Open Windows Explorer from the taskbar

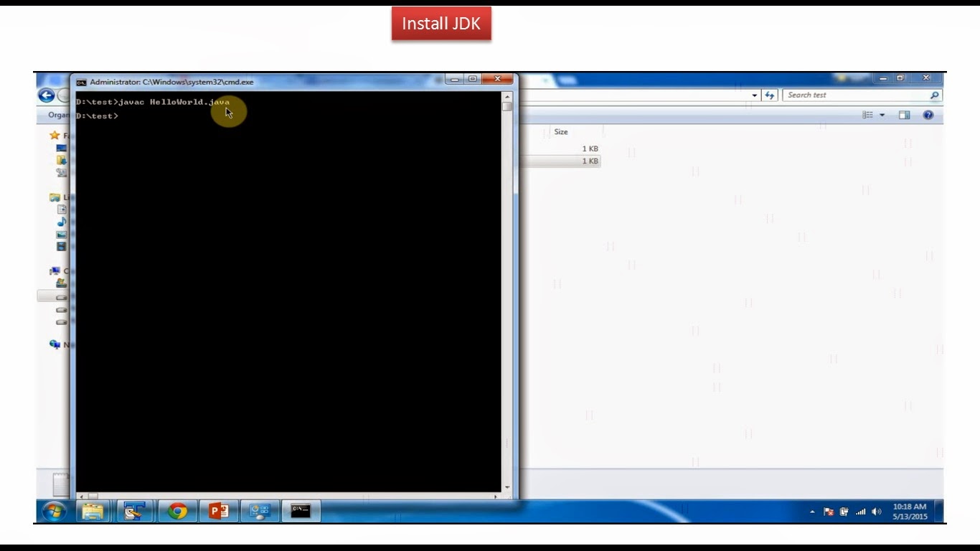tap(93, 511)
